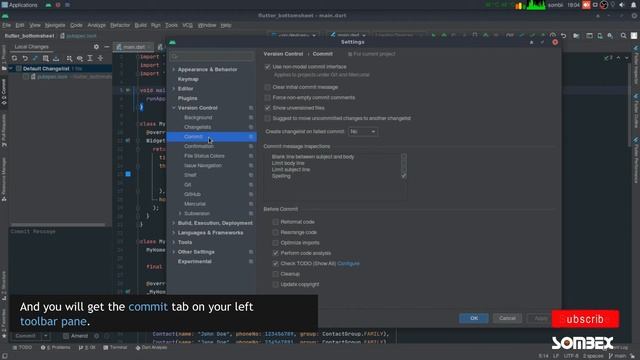Image resolution: width=640 pixels, height=360 pixels.
Task: Enable Optimize imports checkbox
Action: [x=276, y=243]
